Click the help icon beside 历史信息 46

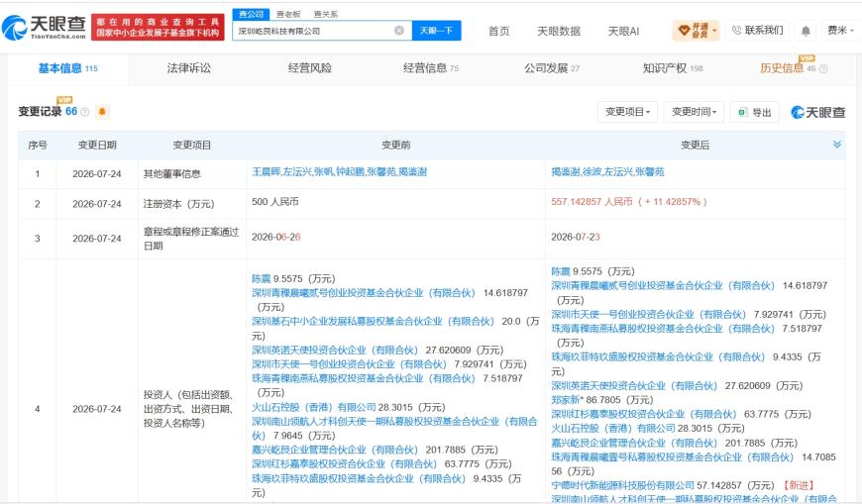(823, 68)
